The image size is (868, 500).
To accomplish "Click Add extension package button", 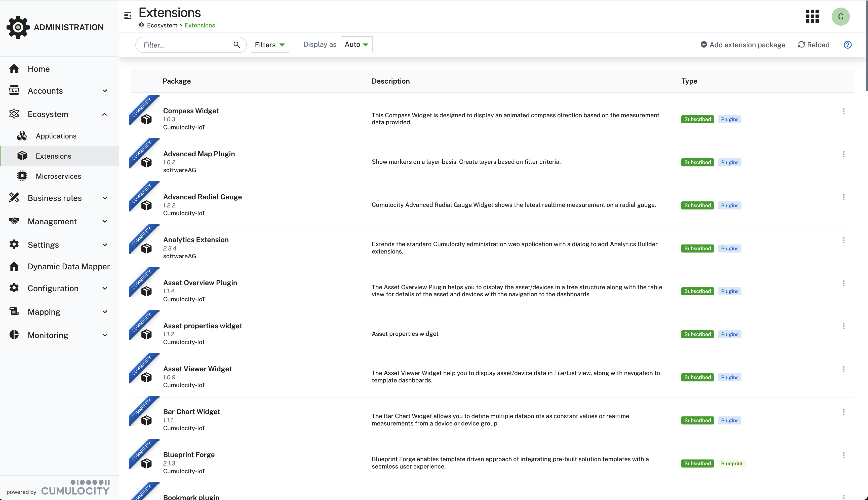I will [x=743, y=45].
